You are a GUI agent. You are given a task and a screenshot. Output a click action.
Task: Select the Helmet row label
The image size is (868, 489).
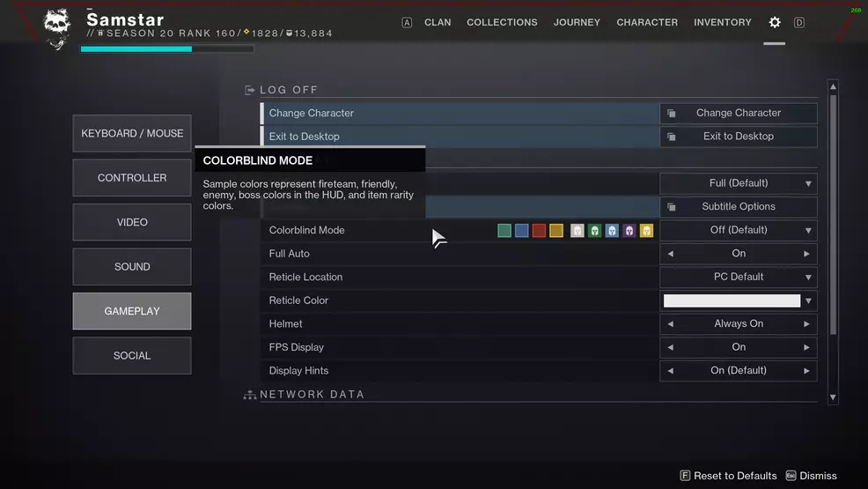pyautogui.click(x=285, y=324)
